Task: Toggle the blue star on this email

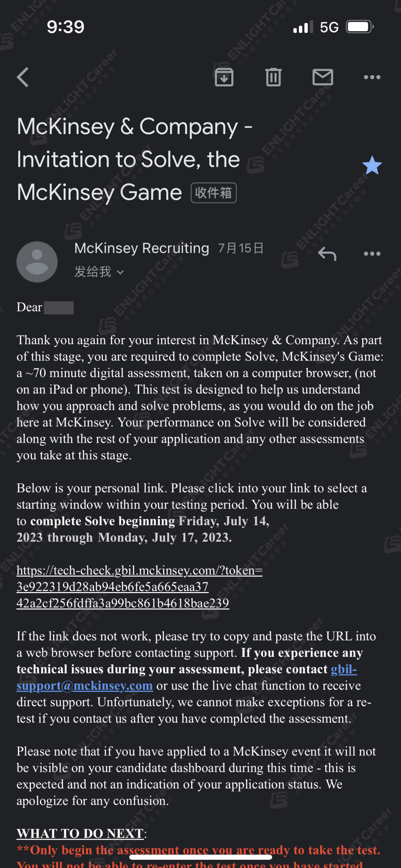Action: pos(372,165)
